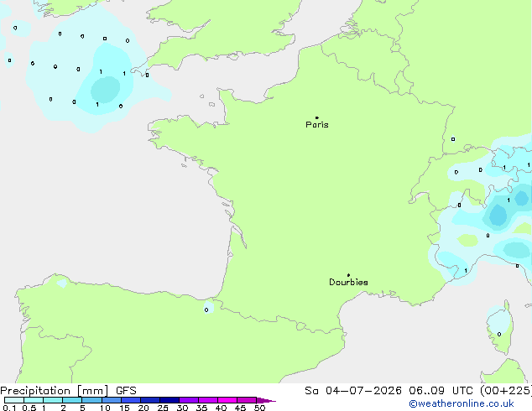This screenshot has width=532, height=411.
Task: Click the 'Precipitation [mm]' map title
Action: 55,391
